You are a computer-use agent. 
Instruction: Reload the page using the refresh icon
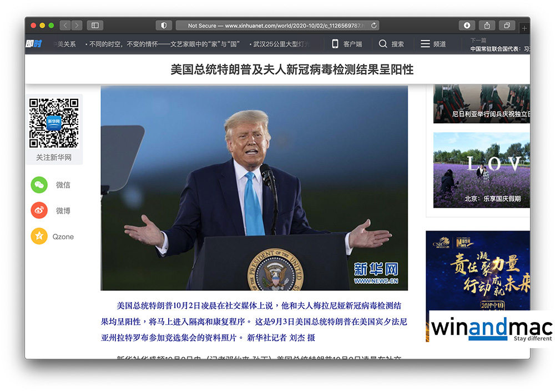coord(374,26)
